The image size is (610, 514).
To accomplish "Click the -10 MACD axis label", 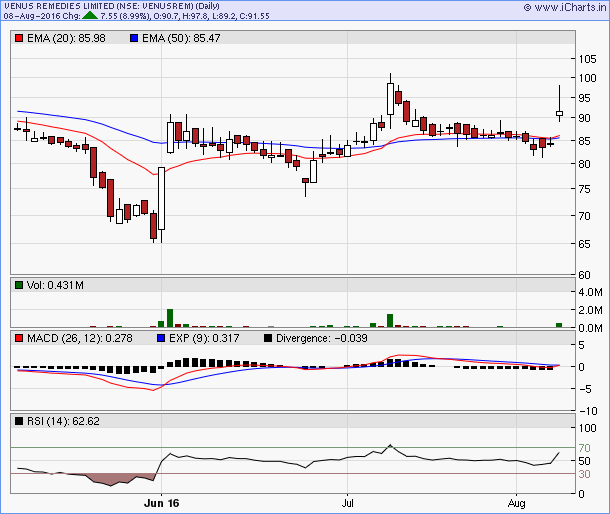I will [x=588, y=411].
